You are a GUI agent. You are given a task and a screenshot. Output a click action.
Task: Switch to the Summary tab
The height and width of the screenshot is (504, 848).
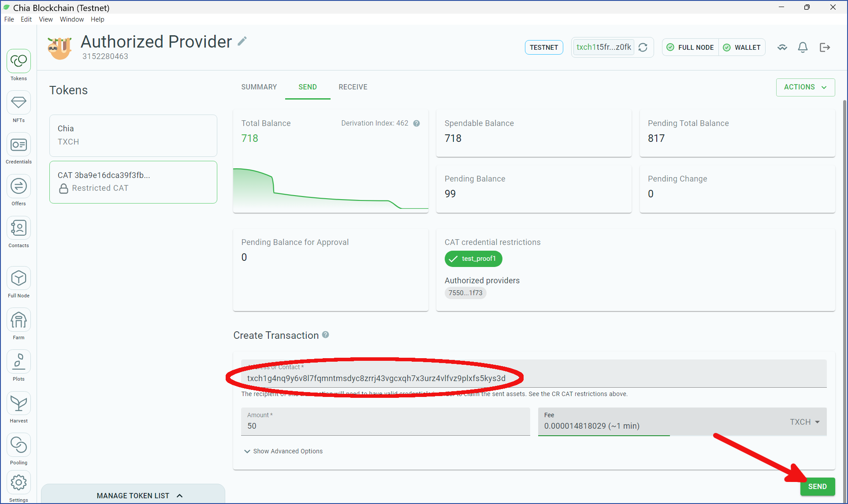pos(259,87)
